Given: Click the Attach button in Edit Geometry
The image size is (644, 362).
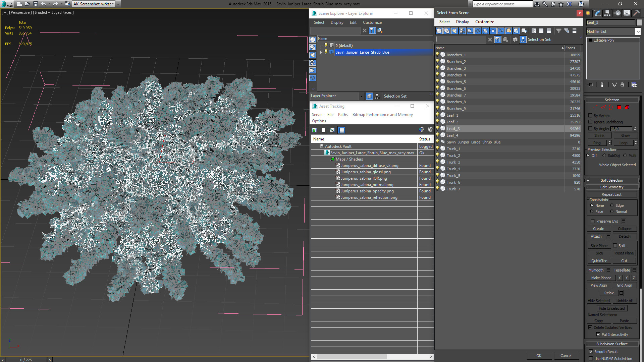Looking at the screenshot, I should pyautogui.click(x=596, y=236).
